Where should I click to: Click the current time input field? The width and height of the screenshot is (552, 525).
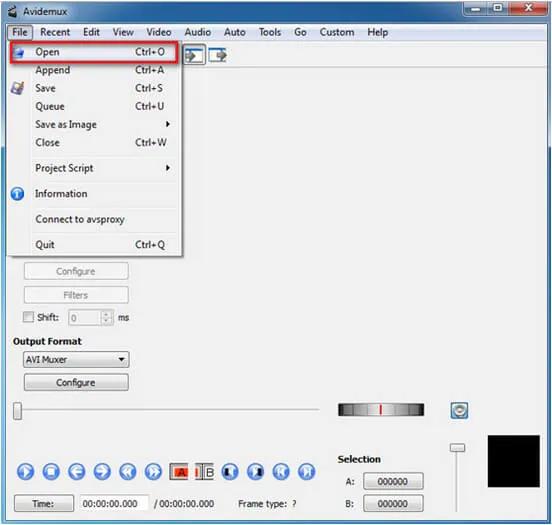tap(113, 504)
